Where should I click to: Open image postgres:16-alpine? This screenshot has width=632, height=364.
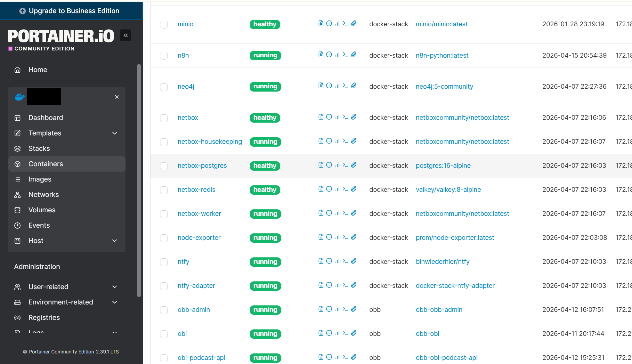[x=443, y=166]
